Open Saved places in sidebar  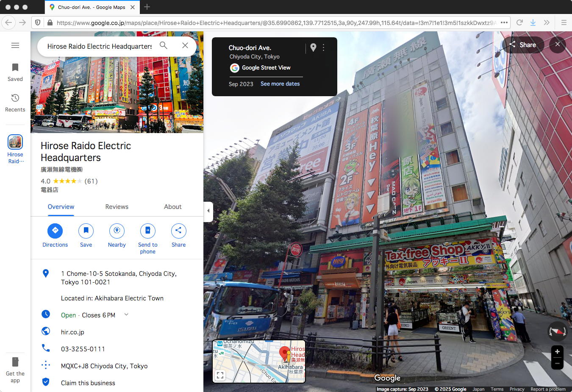tap(15, 72)
